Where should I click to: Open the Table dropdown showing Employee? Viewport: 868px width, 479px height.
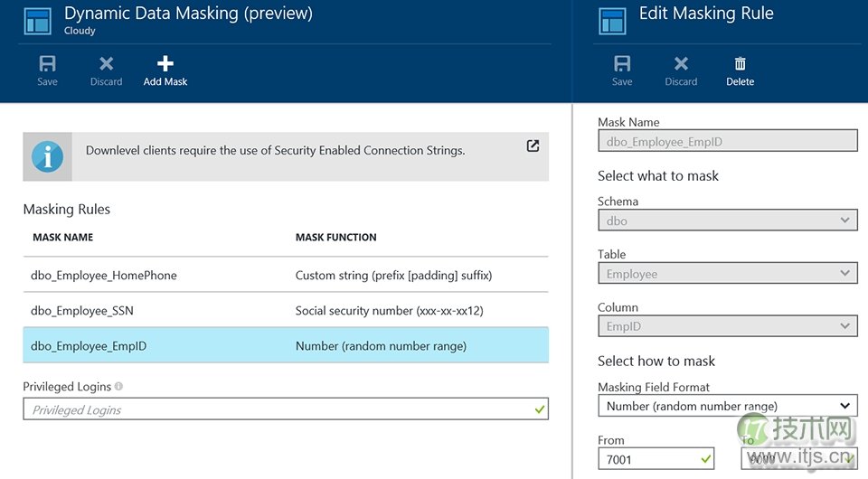727,273
